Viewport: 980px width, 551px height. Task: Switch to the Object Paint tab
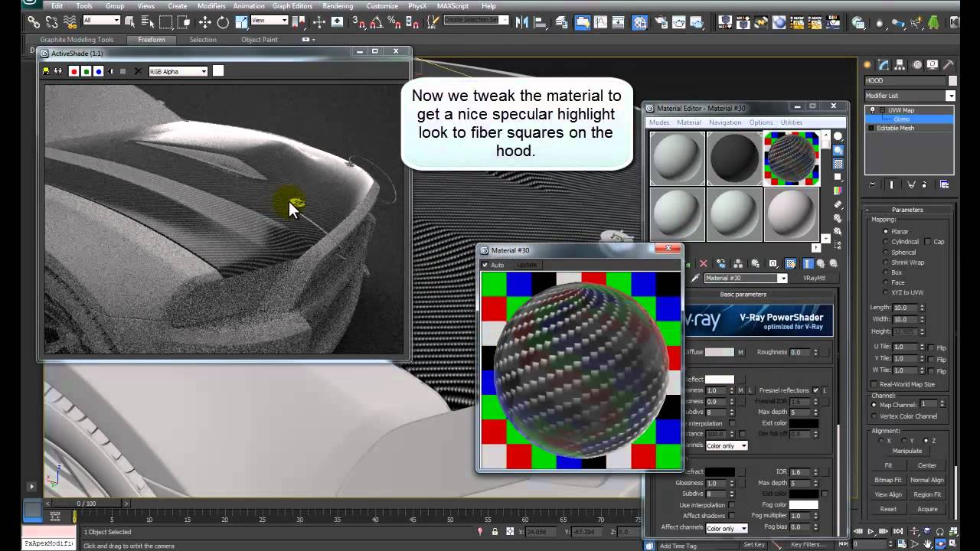(x=260, y=40)
